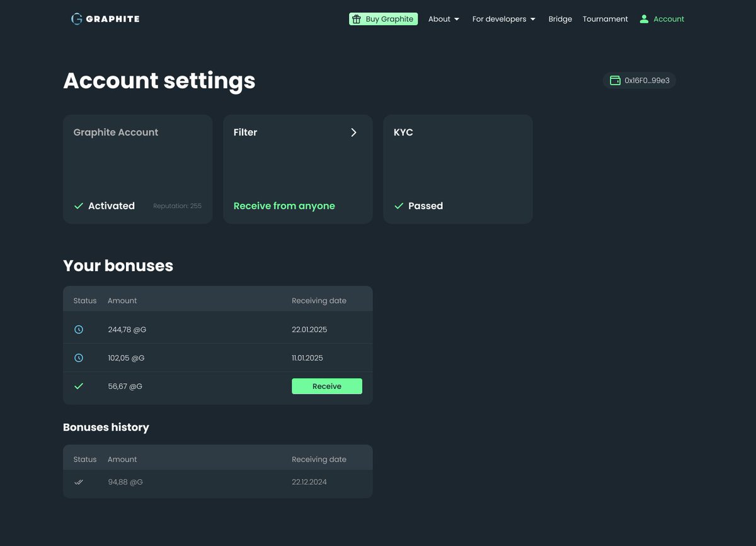Click the double checkmark next to 94,88 @G

78,482
